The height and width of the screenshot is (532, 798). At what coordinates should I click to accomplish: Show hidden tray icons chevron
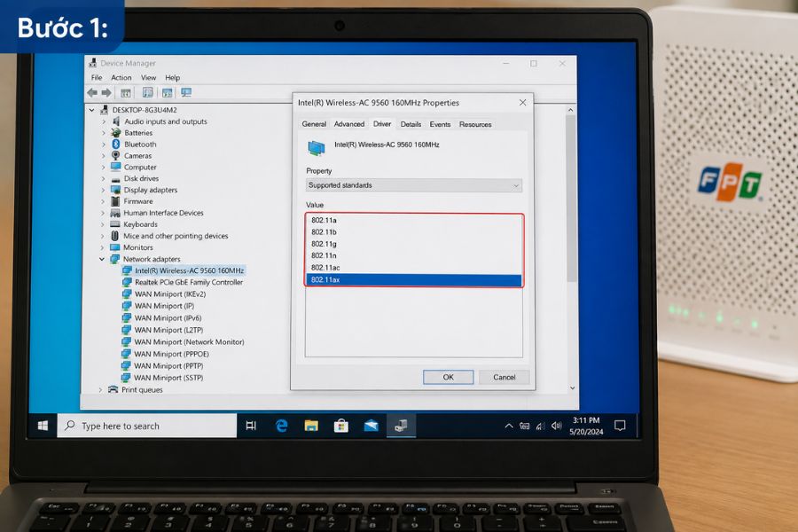click(x=508, y=426)
